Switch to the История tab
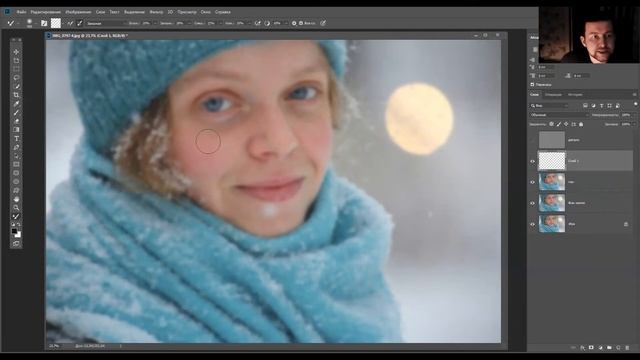This screenshot has height=360, width=640. coord(575,95)
